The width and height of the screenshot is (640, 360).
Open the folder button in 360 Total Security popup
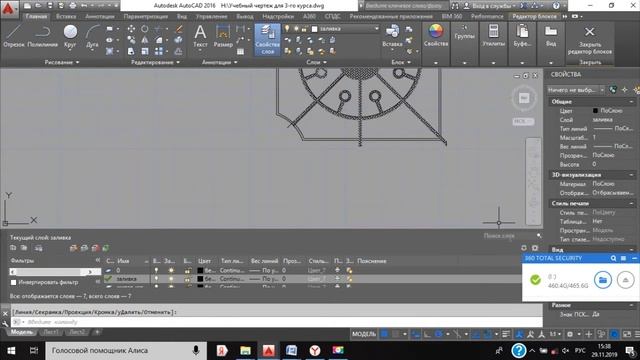[602, 280]
